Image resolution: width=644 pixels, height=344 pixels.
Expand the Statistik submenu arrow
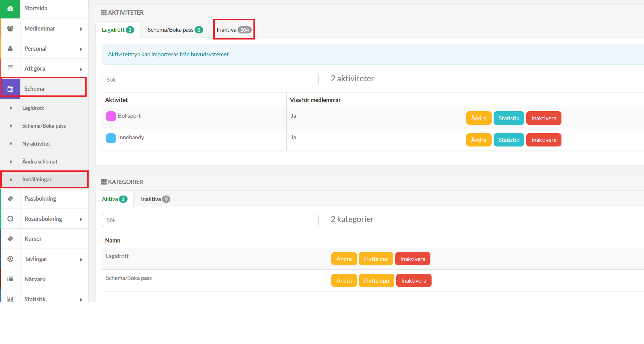point(81,300)
